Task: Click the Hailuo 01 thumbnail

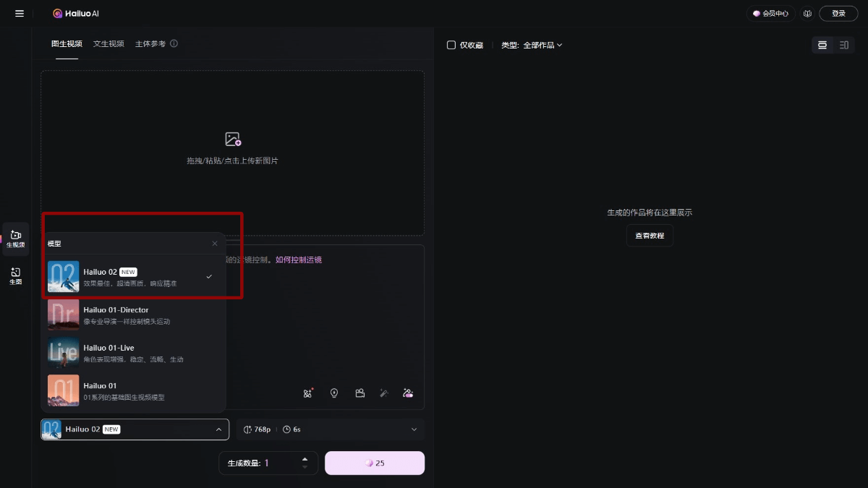Action: (x=64, y=391)
